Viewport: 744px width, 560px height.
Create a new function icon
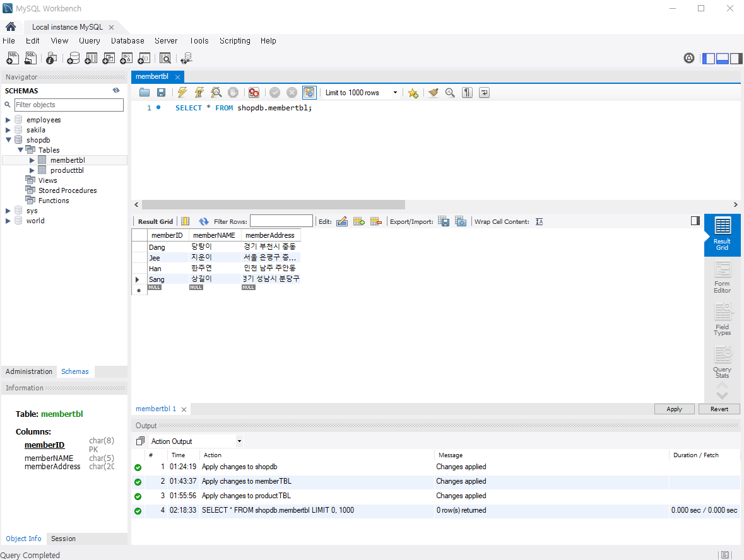coord(144,58)
